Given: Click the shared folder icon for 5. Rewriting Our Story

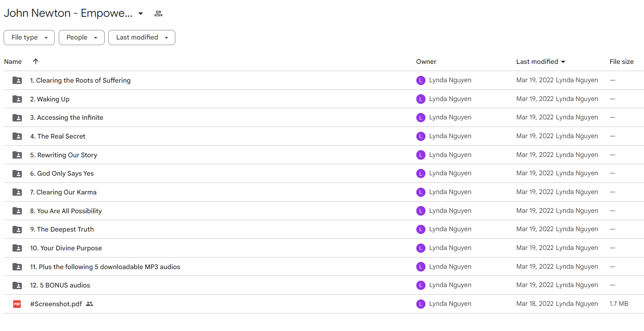Looking at the screenshot, I should (x=17, y=155).
